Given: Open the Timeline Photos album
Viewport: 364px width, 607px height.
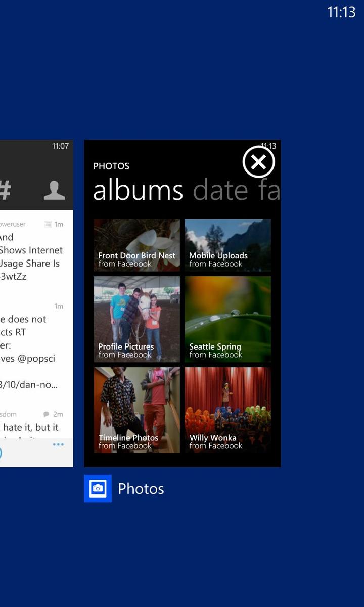Looking at the screenshot, I should 136,410.
